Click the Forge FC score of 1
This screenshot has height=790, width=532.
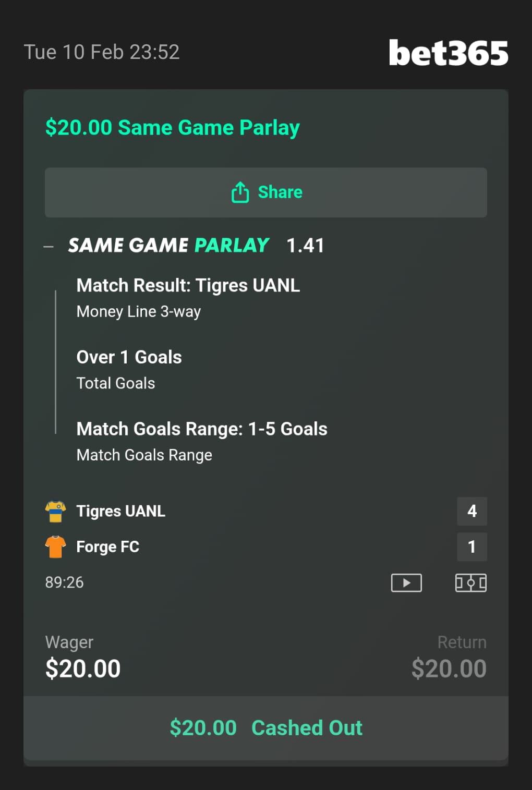[472, 546]
